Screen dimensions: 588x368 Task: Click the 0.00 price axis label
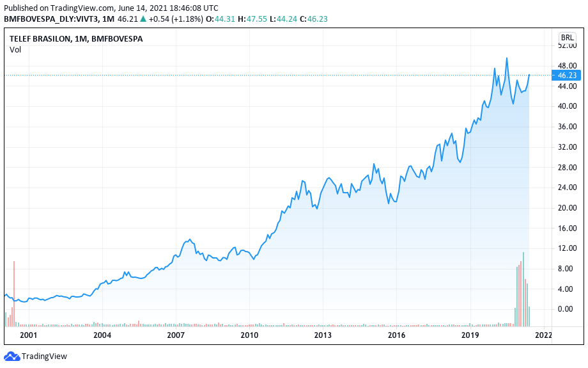566,309
